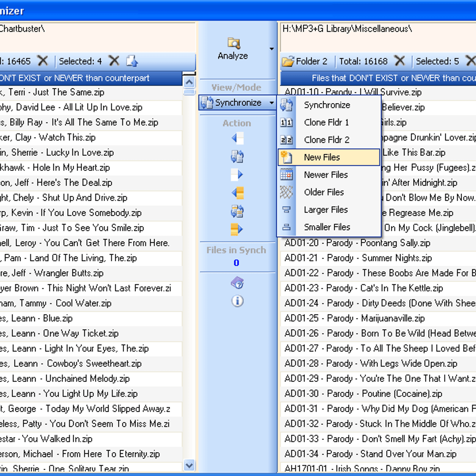The image size is (476, 476).
Task: Click the Selected: 4 label
Action: 80,61
